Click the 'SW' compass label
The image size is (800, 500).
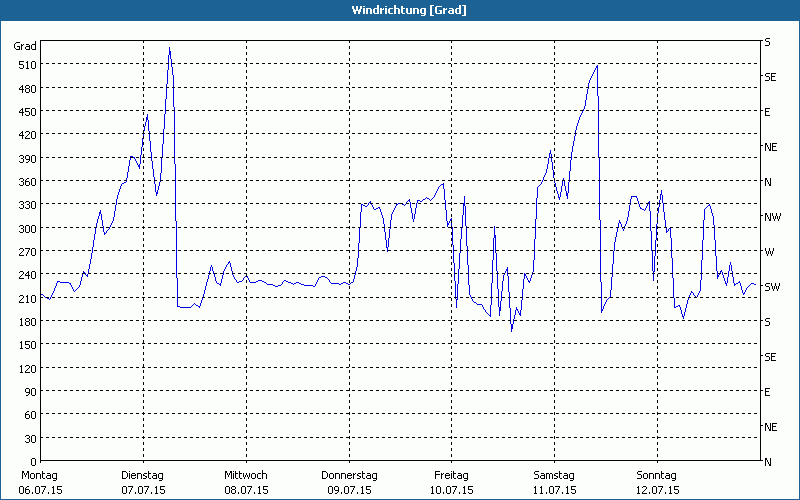pos(772,287)
